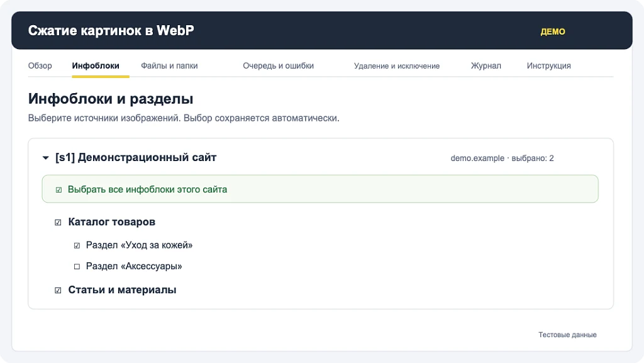Open Очередь и ошибки tab

click(278, 65)
